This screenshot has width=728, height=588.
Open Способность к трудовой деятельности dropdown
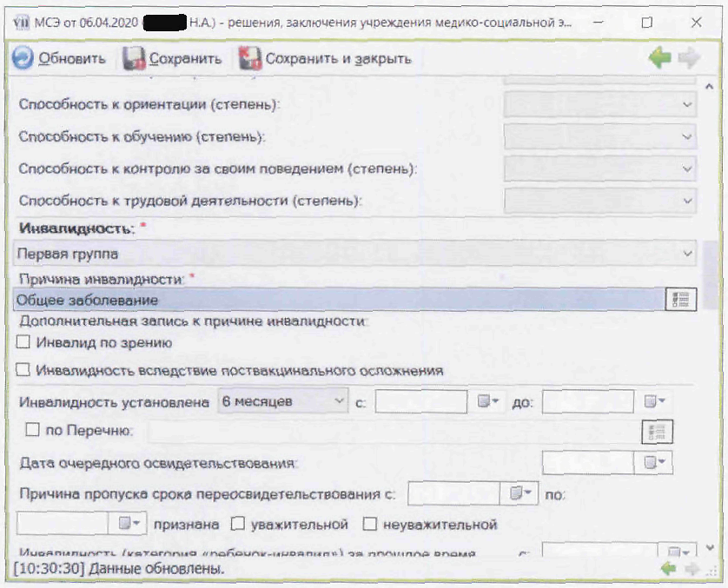pos(688,201)
